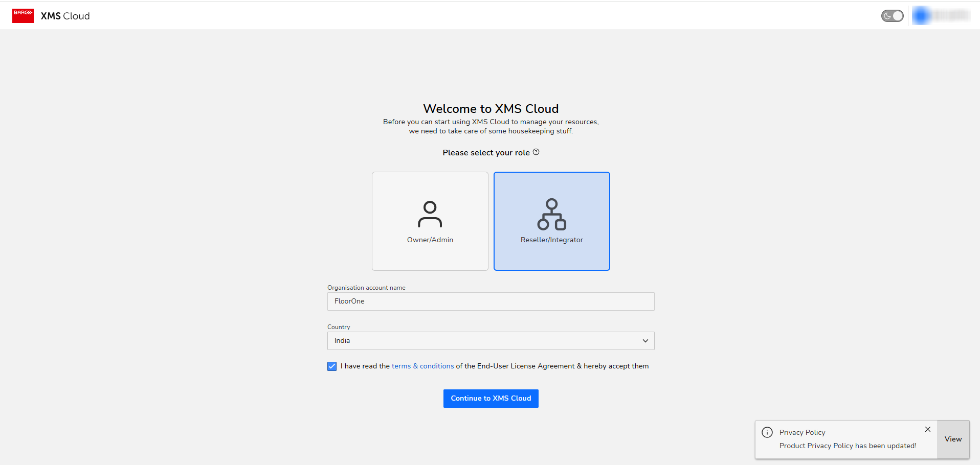The width and height of the screenshot is (980, 465).
Task: Click the Barco logo in the header
Action: click(23, 15)
